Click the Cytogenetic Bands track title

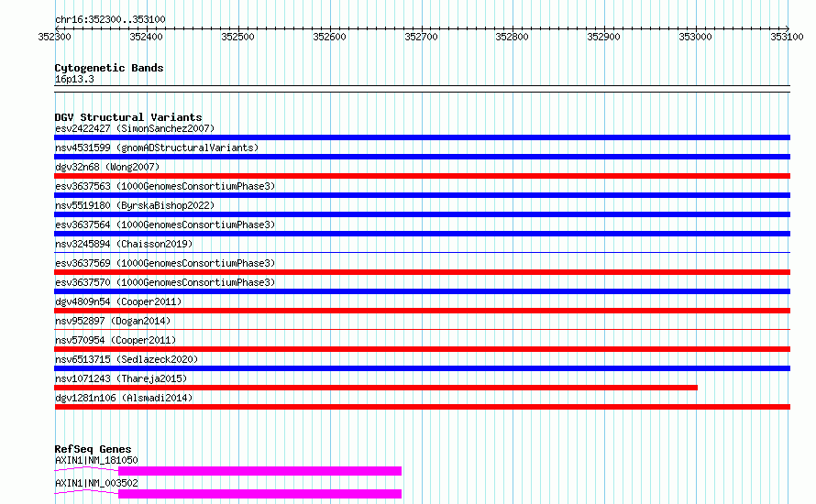109,68
